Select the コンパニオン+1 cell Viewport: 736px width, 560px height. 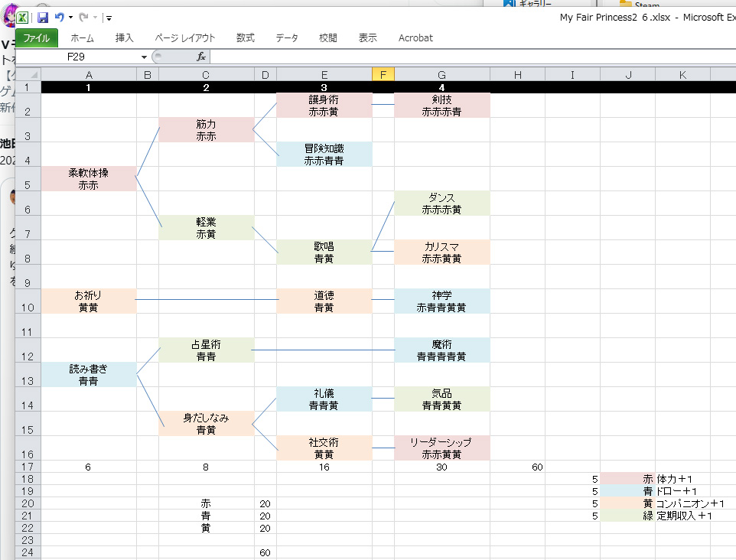point(683,503)
